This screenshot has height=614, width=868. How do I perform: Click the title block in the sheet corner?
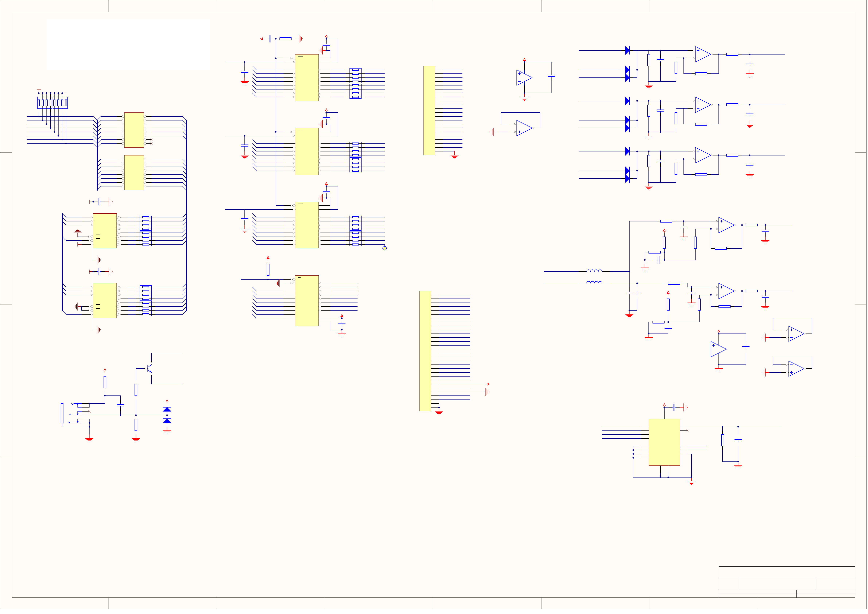[x=786, y=582]
